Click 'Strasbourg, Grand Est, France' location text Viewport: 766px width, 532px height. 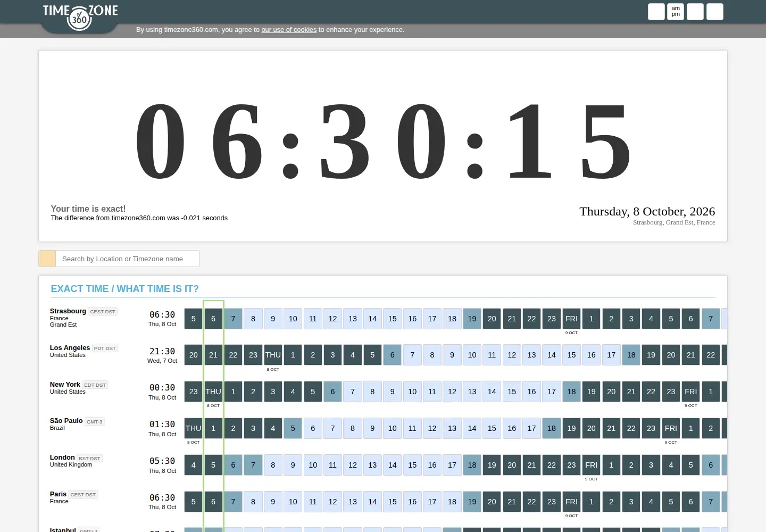(674, 222)
